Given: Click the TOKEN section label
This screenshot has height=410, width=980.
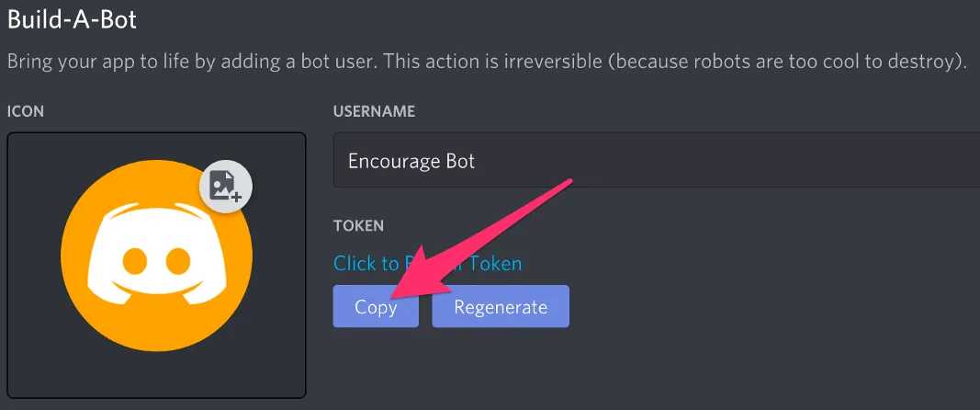Looking at the screenshot, I should [x=358, y=225].
